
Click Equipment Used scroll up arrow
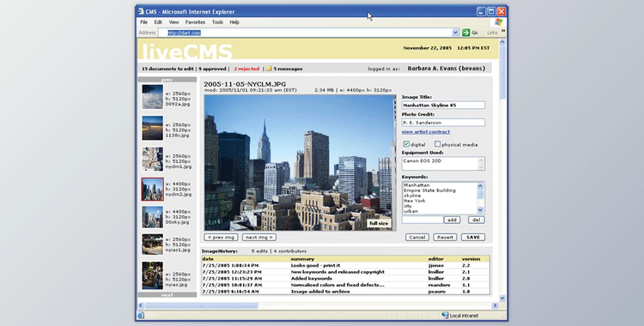point(482,160)
